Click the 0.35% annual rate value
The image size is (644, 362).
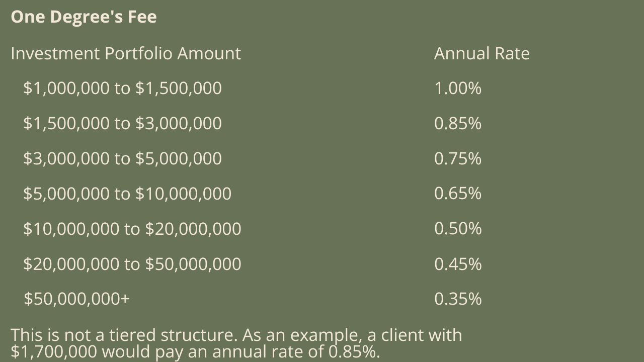457,299
